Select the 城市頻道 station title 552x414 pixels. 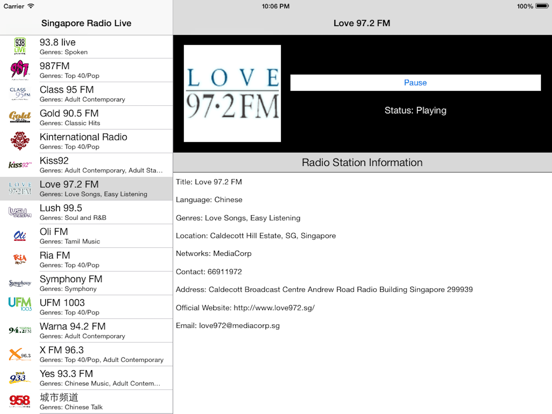tap(59, 397)
